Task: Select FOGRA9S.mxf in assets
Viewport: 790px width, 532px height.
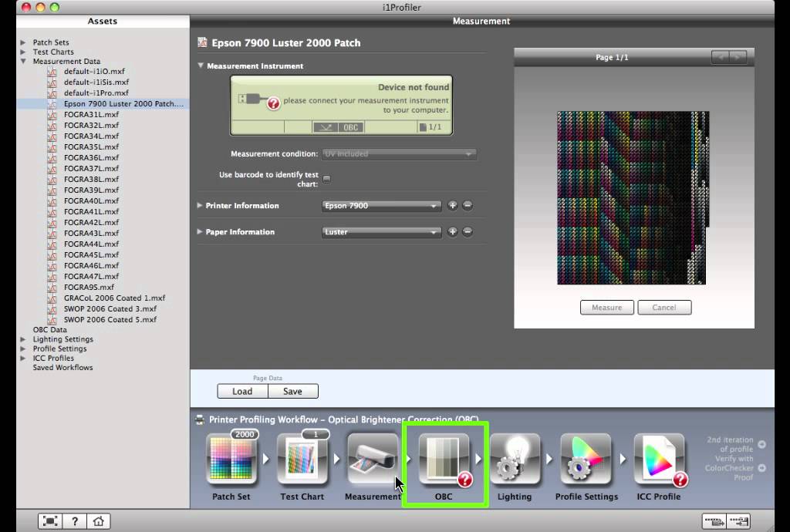Action: [89, 287]
